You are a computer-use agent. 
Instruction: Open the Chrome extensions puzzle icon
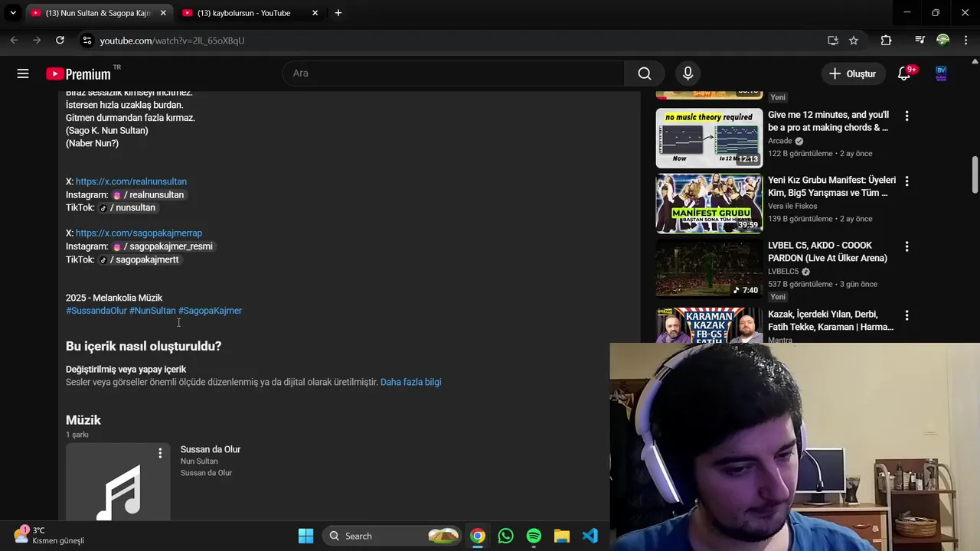(886, 41)
